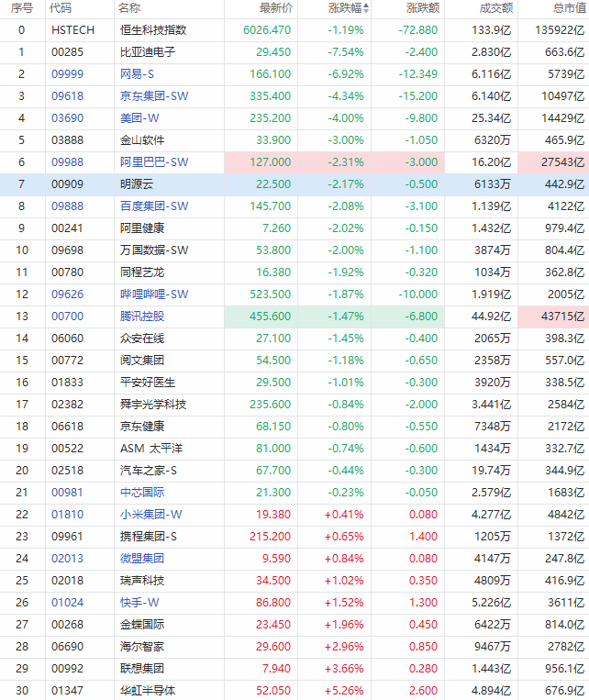
Task: Click stock code 00700
Action: click(67, 317)
